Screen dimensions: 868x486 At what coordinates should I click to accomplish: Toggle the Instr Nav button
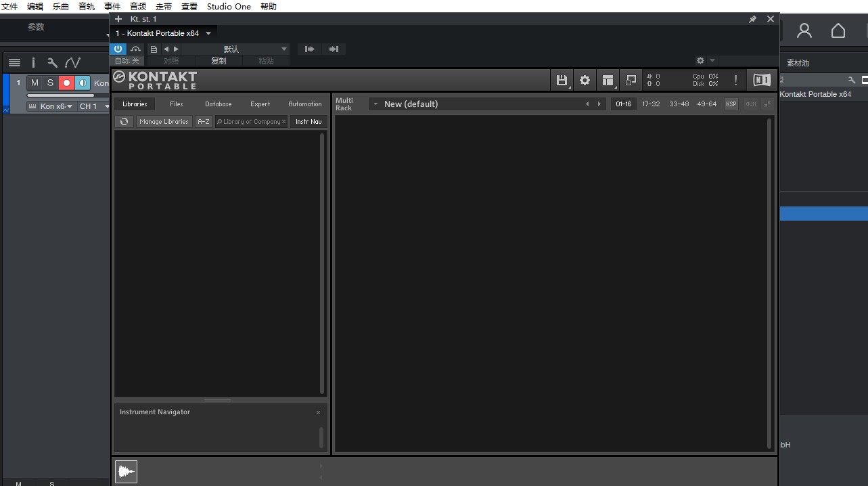pos(309,122)
